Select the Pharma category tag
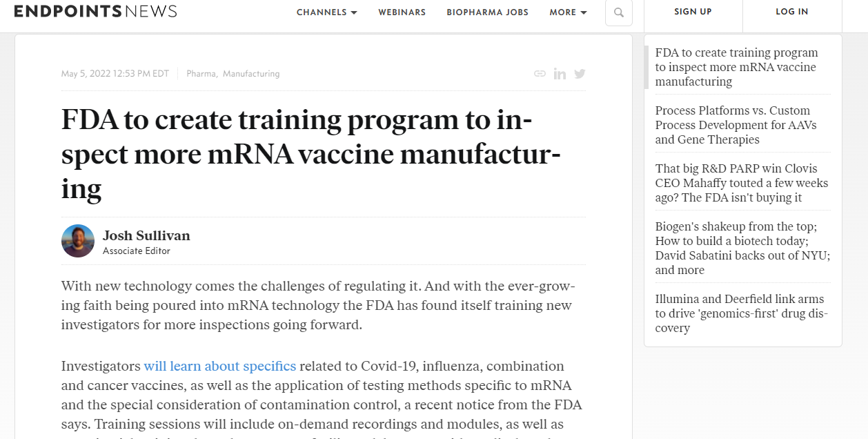Viewport: 868px width, 439px height. (201, 74)
